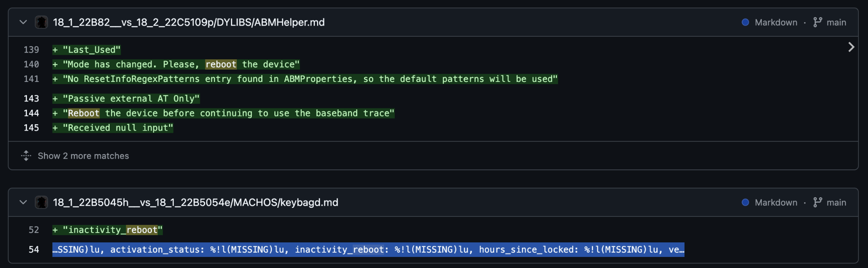The width and height of the screenshot is (868, 268).
Task: Select the Markdown label in keybagd header
Action: [x=776, y=202]
